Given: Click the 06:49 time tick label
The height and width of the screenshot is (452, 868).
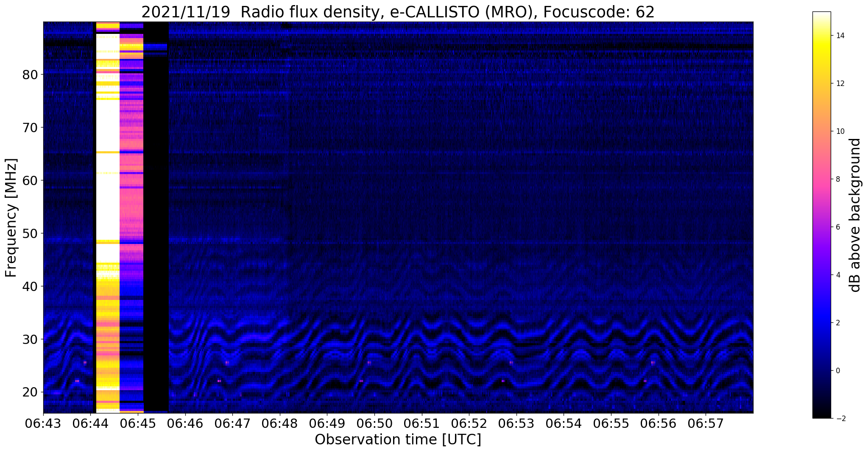Looking at the screenshot, I should 327,423.
